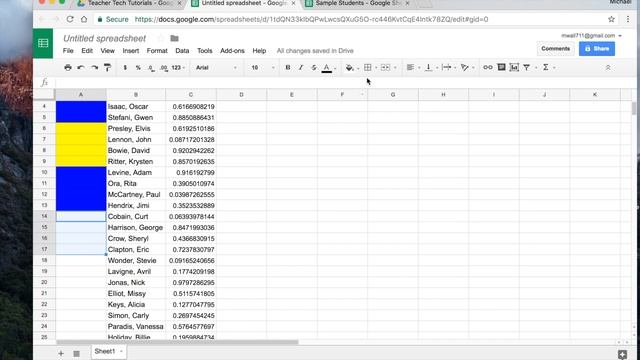Open the Format menu

coord(157,51)
